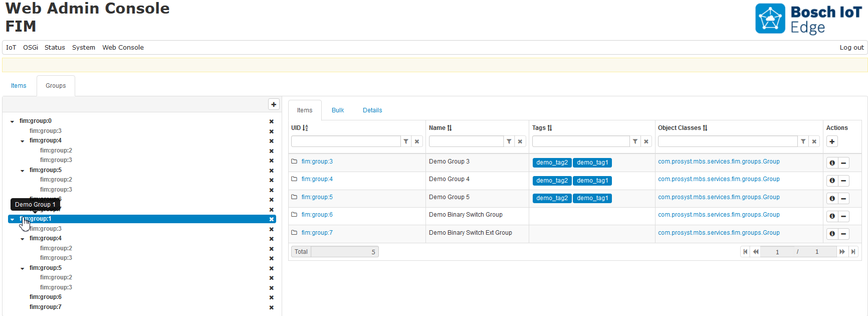
Task: Delete fim:group:0 with its tree X icon
Action: click(271, 121)
